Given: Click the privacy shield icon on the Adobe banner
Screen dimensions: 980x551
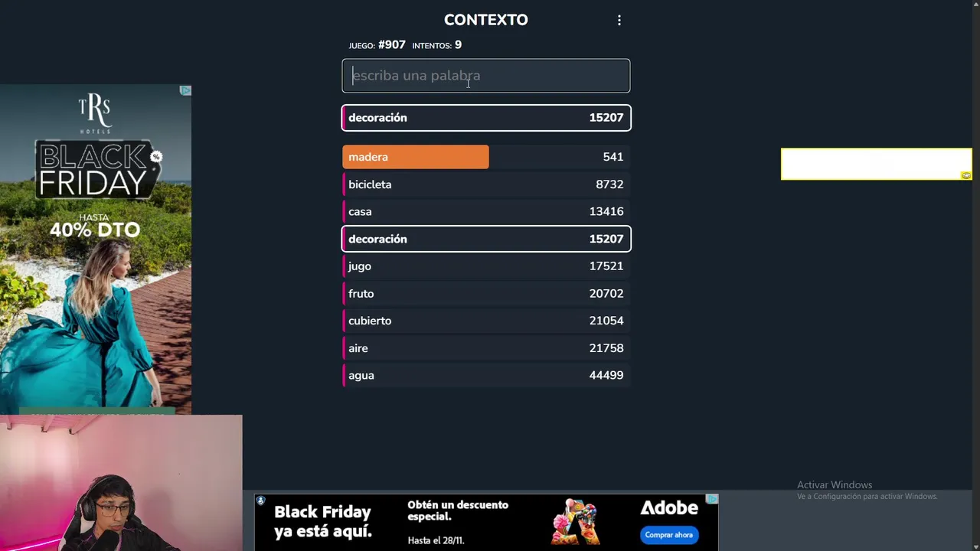Looking at the screenshot, I should point(261,500).
